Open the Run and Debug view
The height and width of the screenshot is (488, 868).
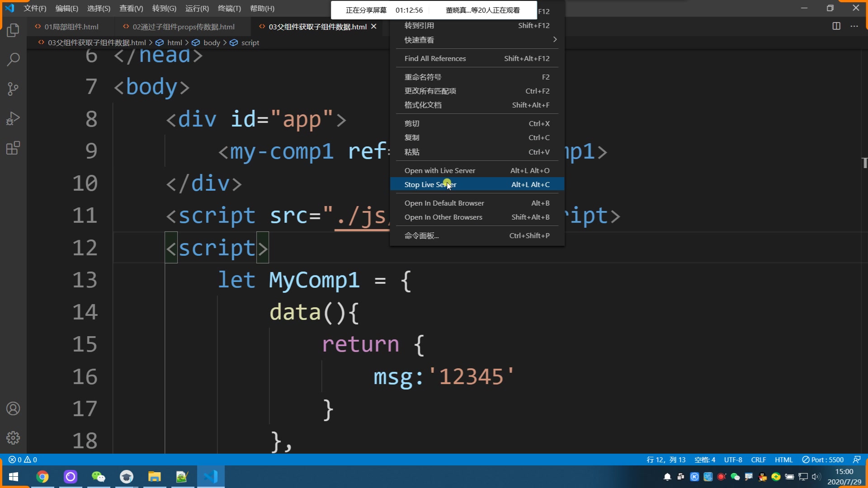pyautogui.click(x=13, y=118)
